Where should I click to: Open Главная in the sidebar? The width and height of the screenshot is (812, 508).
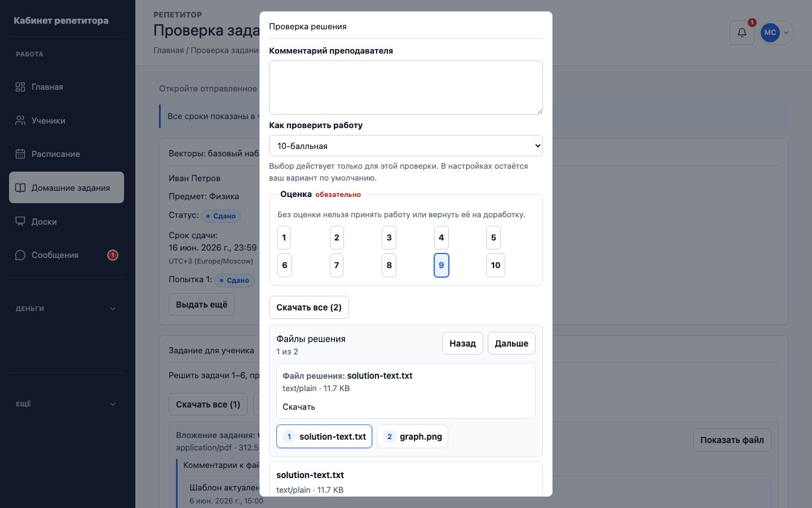pyautogui.click(x=67, y=87)
